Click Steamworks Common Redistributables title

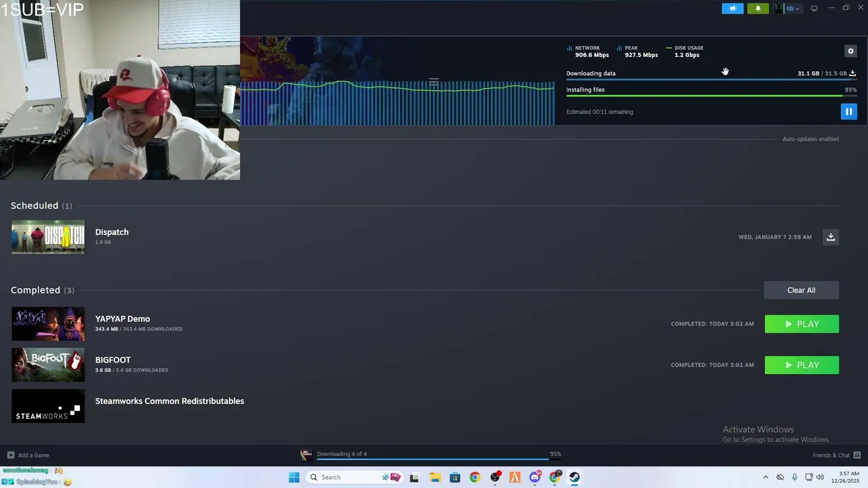[x=170, y=401]
